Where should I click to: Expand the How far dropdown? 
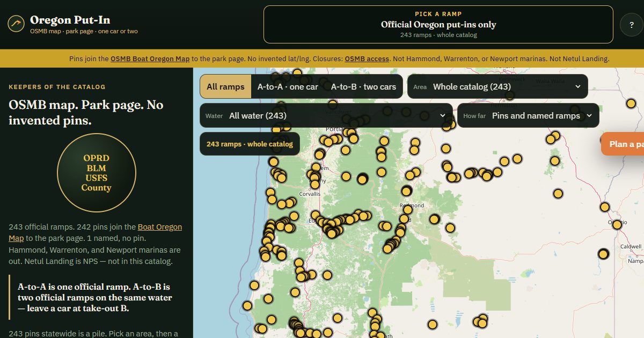point(528,115)
